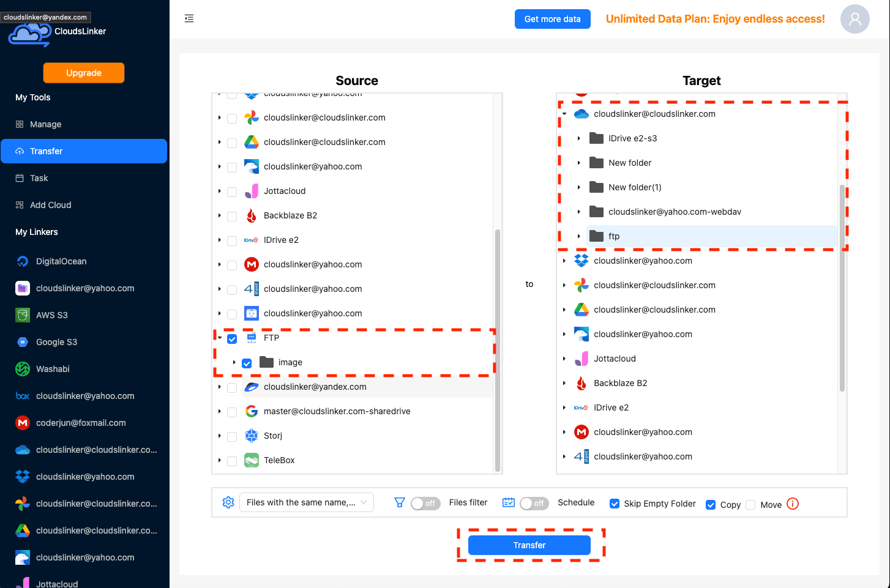
Task: Click the Get more data button
Action: click(x=553, y=19)
